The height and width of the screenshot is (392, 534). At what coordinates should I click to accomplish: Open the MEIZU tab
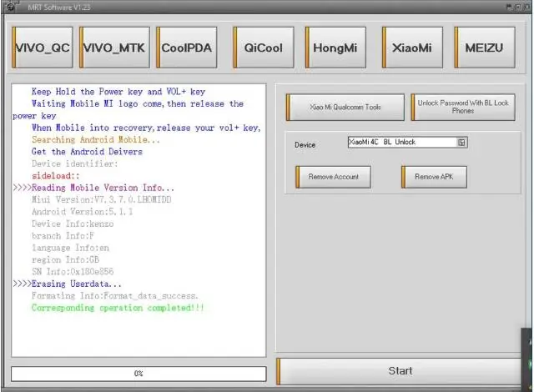click(484, 48)
